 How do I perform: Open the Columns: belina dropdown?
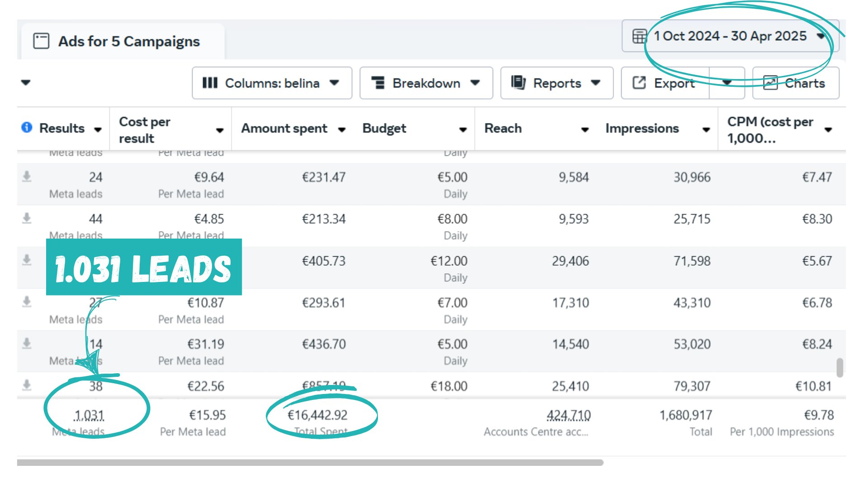[272, 83]
